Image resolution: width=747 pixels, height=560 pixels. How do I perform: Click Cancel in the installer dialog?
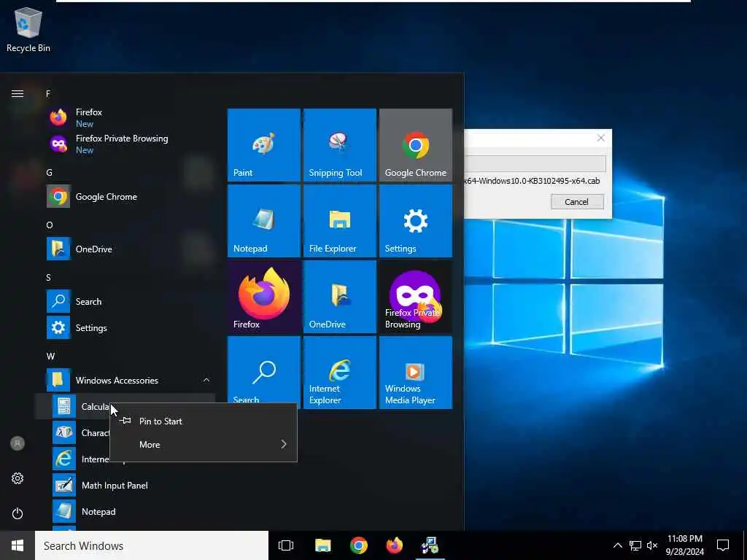(577, 201)
